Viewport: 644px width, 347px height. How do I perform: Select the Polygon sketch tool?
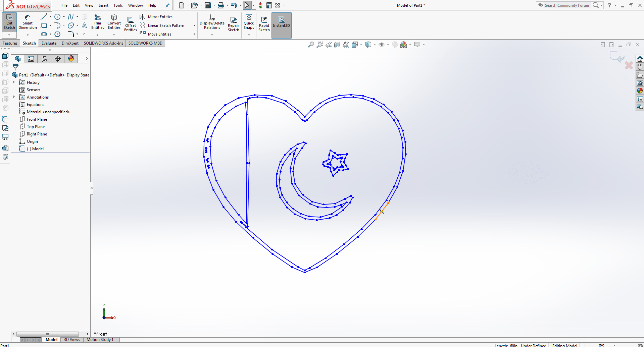(x=57, y=34)
